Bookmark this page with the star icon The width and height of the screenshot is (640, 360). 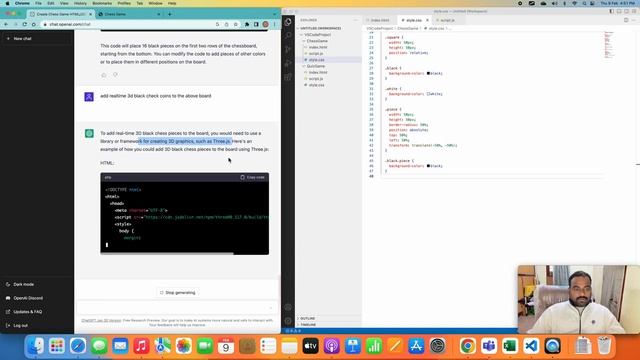pyautogui.click(x=236, y=24)
